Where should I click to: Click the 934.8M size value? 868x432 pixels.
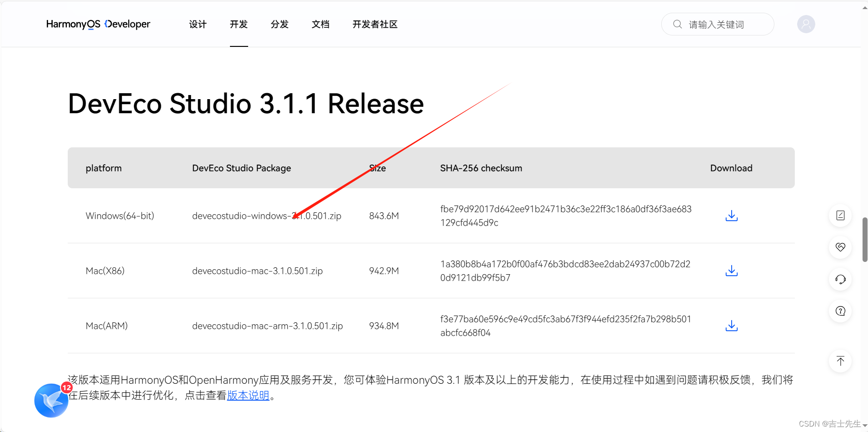[384, 326]
